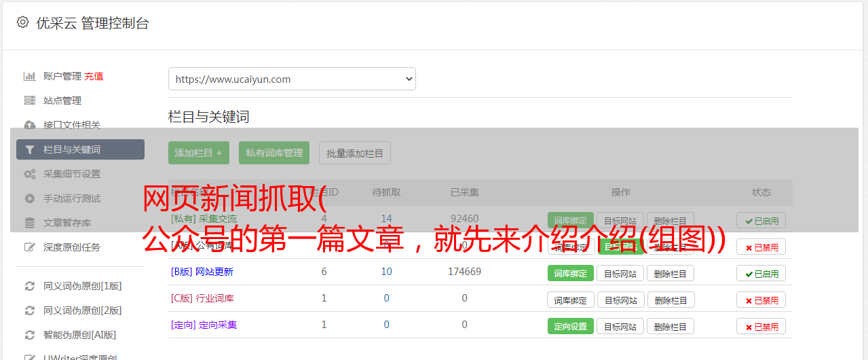Click the 已采集 value 92460
Viewport: 868px width, 360px height.
(x=464, y=219)
